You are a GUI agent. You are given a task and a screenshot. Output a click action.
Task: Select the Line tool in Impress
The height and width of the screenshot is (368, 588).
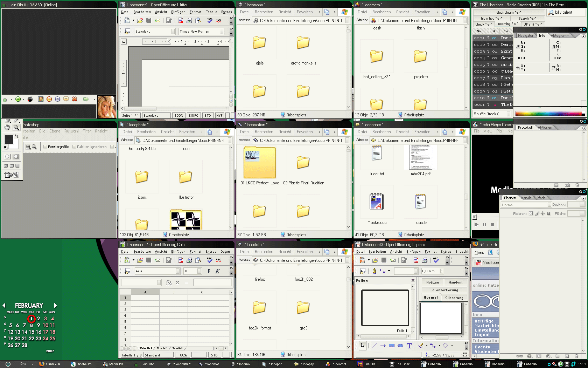tap(374, 346)
